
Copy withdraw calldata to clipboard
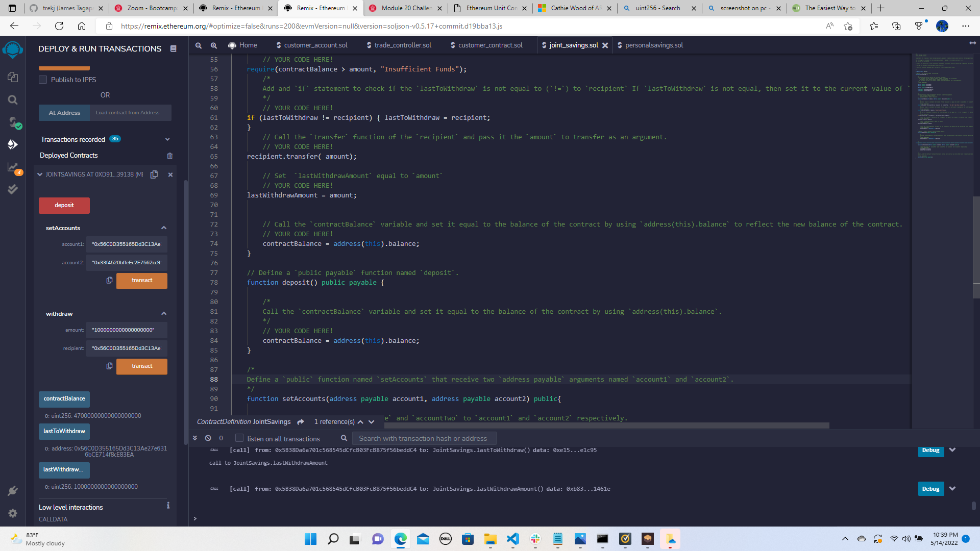tap(109, 366)
